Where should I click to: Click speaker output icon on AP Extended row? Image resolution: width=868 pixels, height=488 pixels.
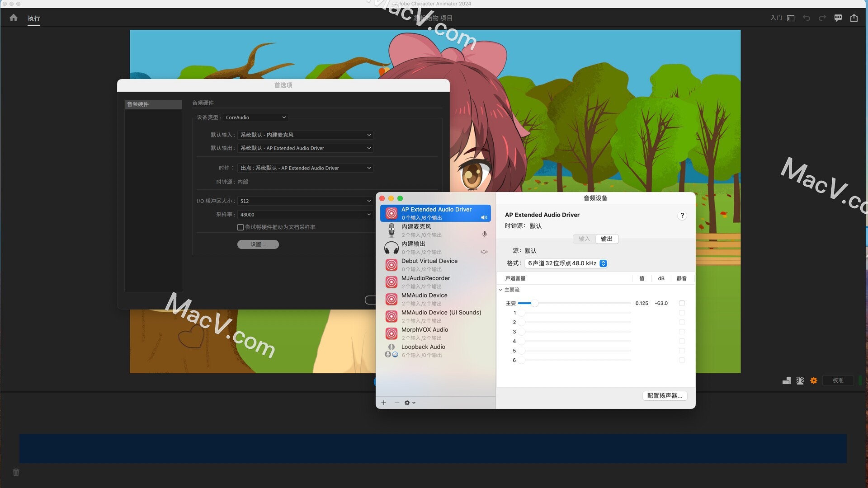tap(484, 217)
